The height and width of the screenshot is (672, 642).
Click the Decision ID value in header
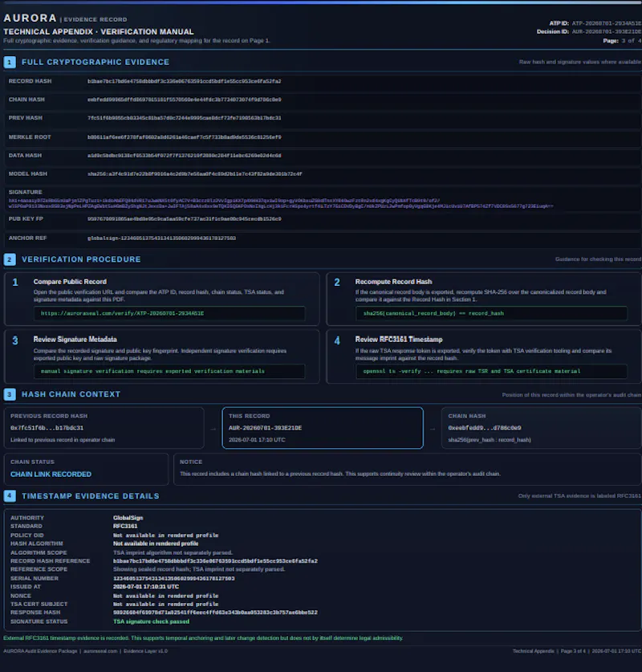[607, 32]
